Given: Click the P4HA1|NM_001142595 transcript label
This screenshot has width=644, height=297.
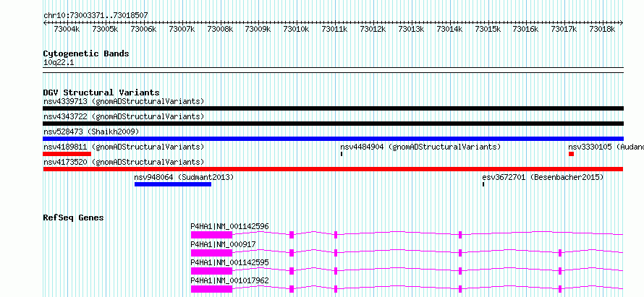Looking at the screenshot, I should coord(229,262).
